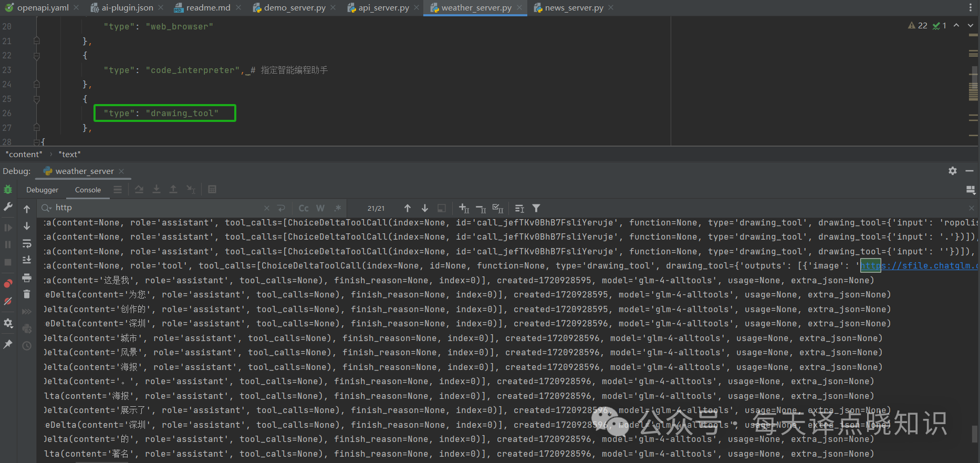
Task: Click the scroll to end of console icon
Action: [x=27, y=260]
